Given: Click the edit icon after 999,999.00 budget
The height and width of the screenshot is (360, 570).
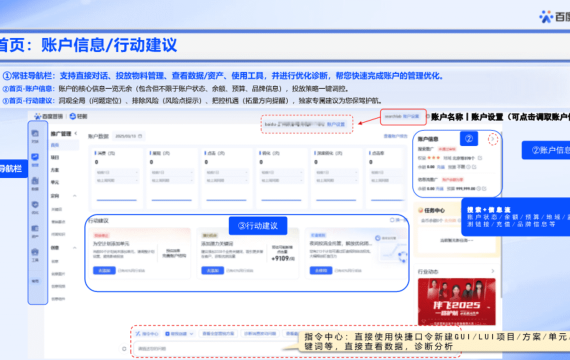Looking at the screenshot, I should pyautogui.click(x=484, y=189).
